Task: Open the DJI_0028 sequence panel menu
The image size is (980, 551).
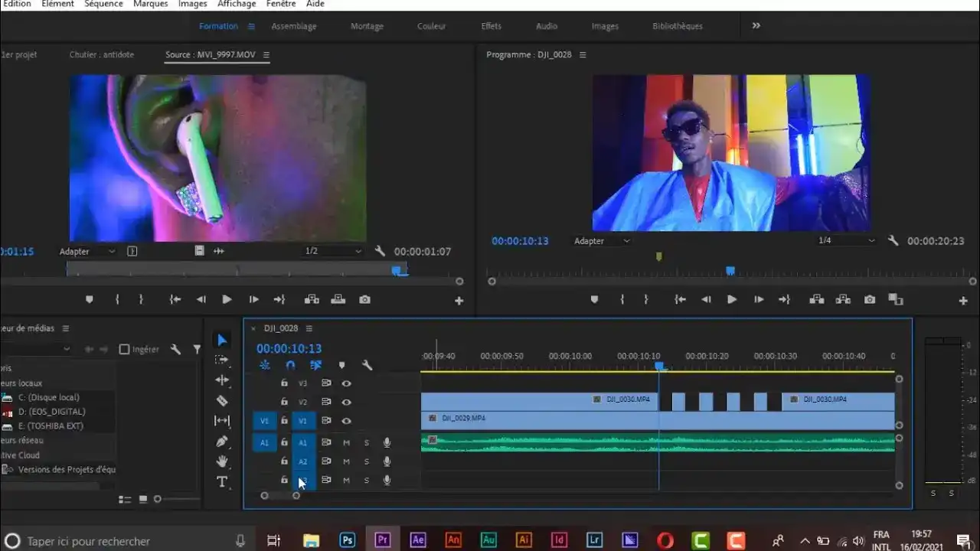Action: (x=309, y=328)
